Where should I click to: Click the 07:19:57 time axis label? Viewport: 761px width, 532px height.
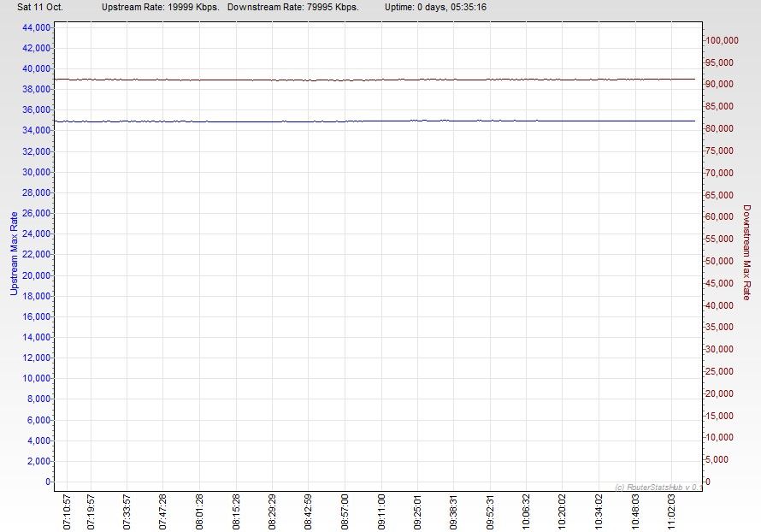pyautogui.click(x=91, y=511)
